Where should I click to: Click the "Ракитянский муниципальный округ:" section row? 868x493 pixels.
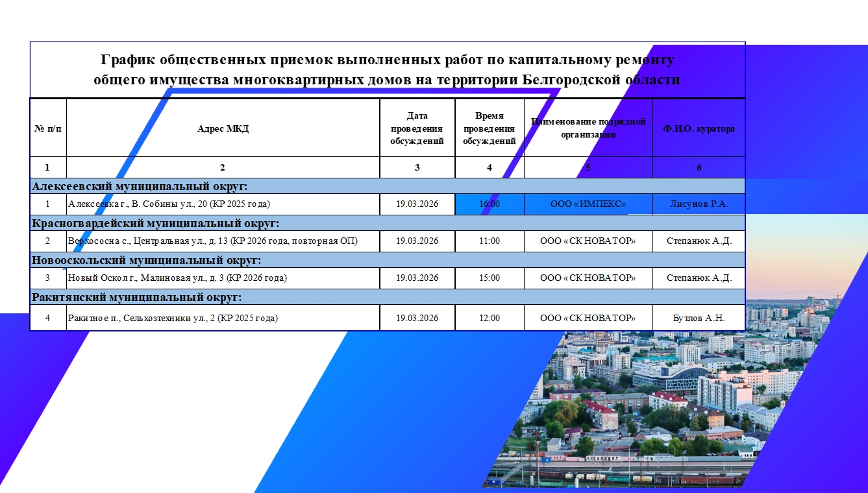pos(388,297)
